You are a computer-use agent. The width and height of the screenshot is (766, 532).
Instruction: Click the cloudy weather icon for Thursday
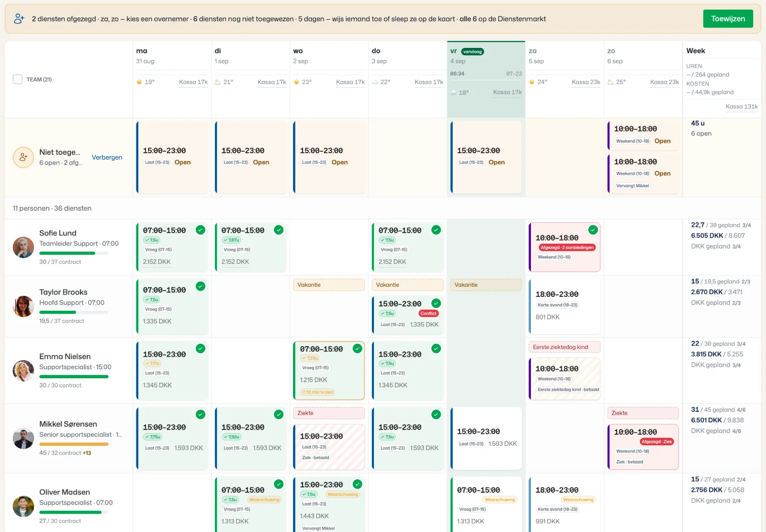coord(375,82)
